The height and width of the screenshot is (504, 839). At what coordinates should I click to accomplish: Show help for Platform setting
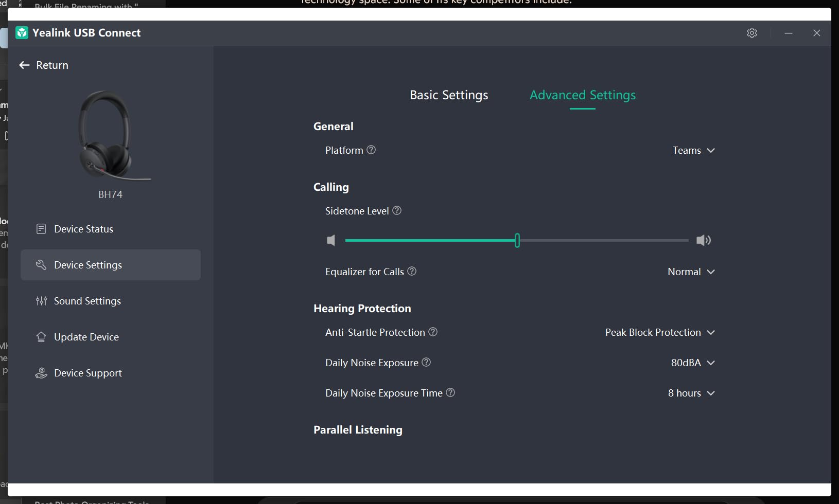[371, 150]
